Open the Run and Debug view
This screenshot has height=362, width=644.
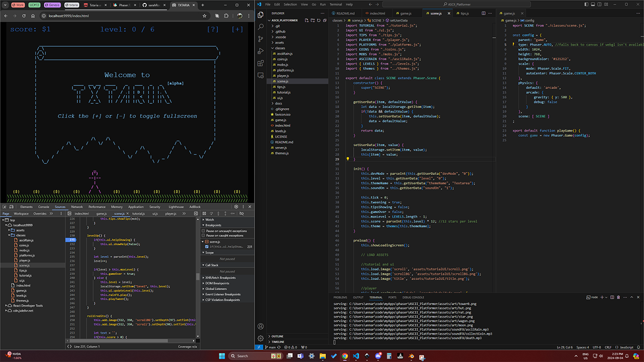[x=261, y=51]
